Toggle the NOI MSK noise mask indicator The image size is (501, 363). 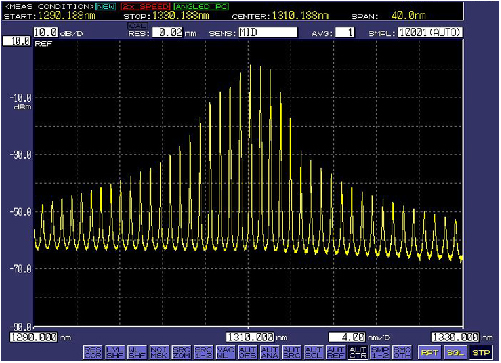click(159, 352)
